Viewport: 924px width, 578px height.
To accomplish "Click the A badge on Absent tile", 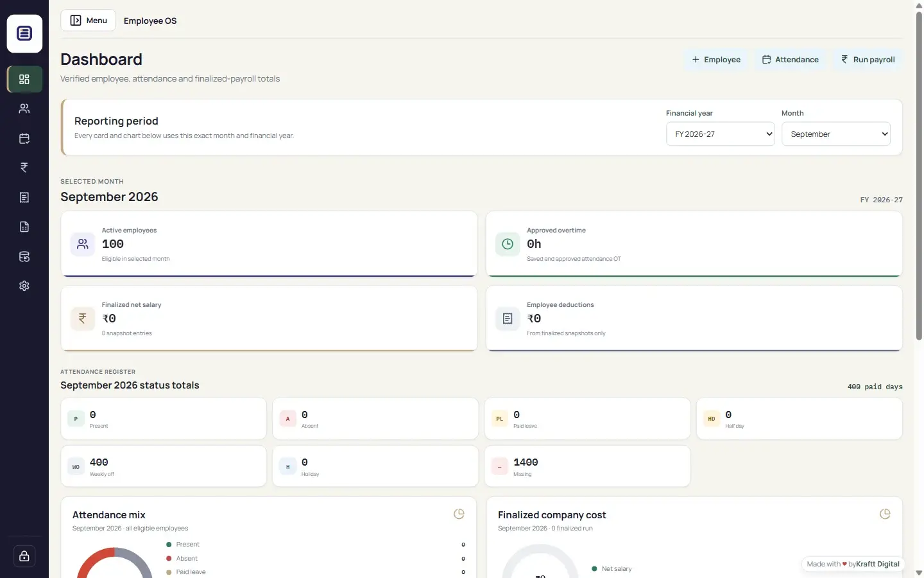I will 287,419.
